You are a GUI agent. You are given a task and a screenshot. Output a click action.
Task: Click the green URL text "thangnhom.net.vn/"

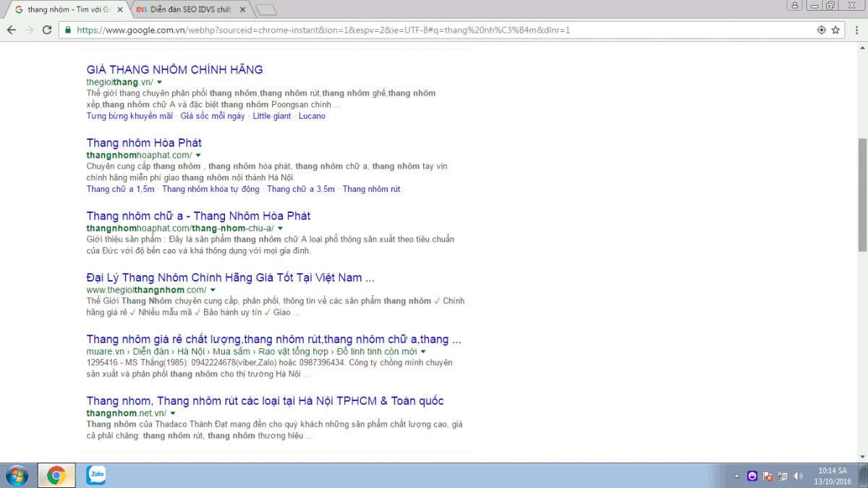(x=127, y=413)
